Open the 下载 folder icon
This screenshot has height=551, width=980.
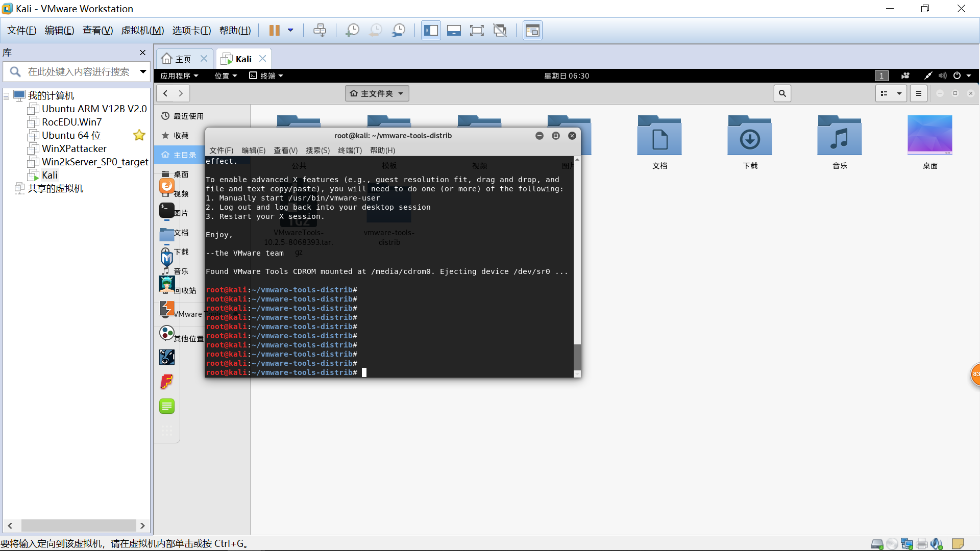[x=750, y=136]
